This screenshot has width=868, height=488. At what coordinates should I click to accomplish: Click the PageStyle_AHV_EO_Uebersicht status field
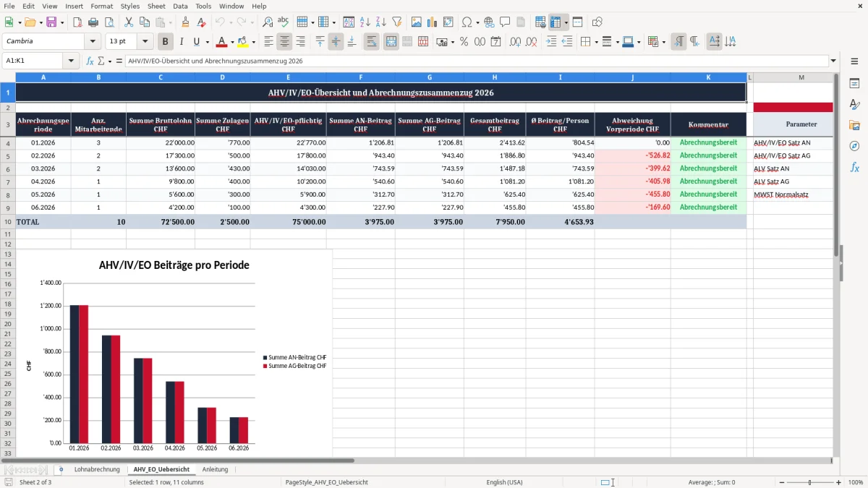pyautogui.click(x=327, y=482)
